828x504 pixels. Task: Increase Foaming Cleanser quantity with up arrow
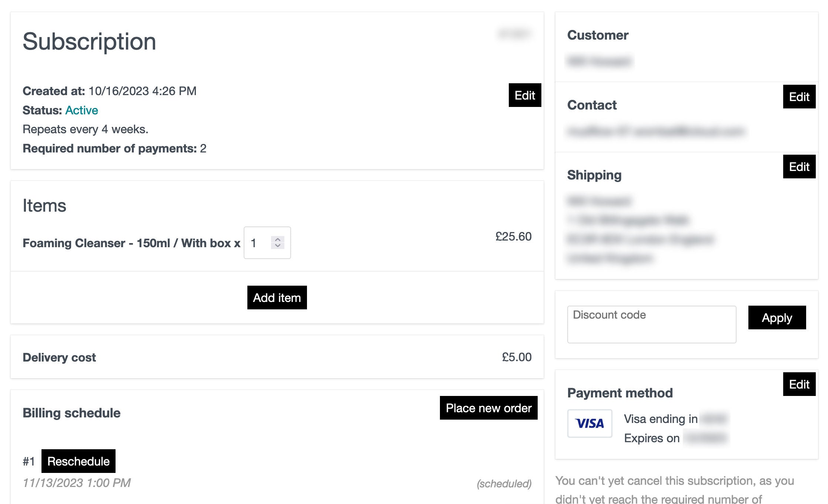point(278,239)
